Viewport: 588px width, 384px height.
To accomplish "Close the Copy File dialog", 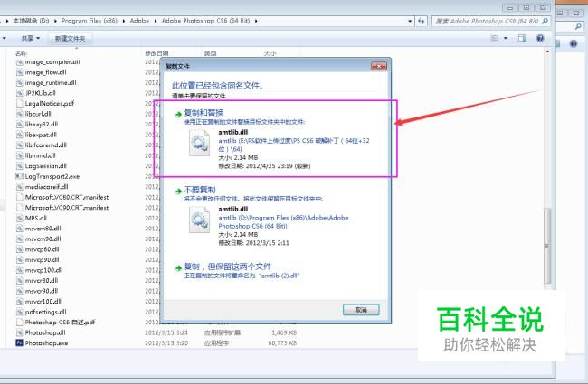I will pos(379,66).
